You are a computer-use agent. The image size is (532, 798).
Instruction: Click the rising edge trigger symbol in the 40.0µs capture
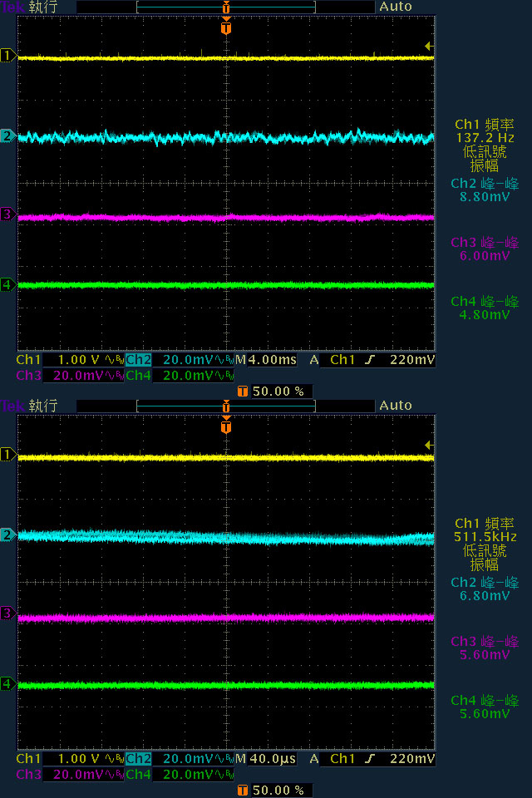370,759
